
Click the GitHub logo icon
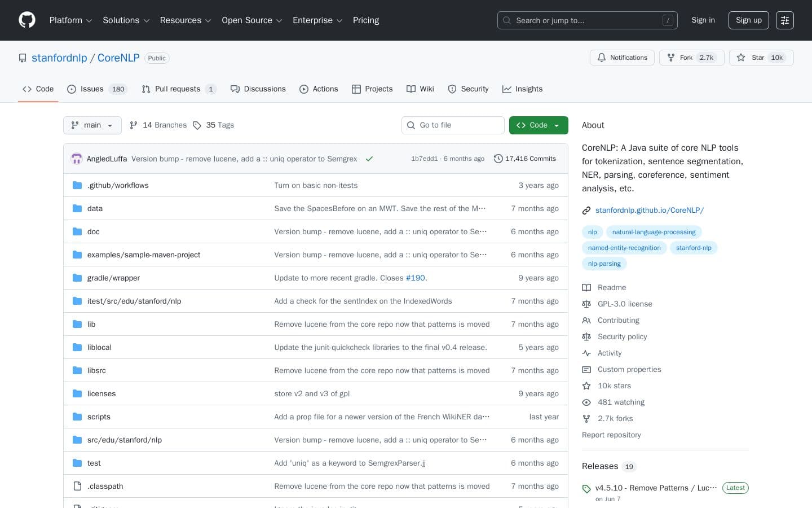[27, 20]
